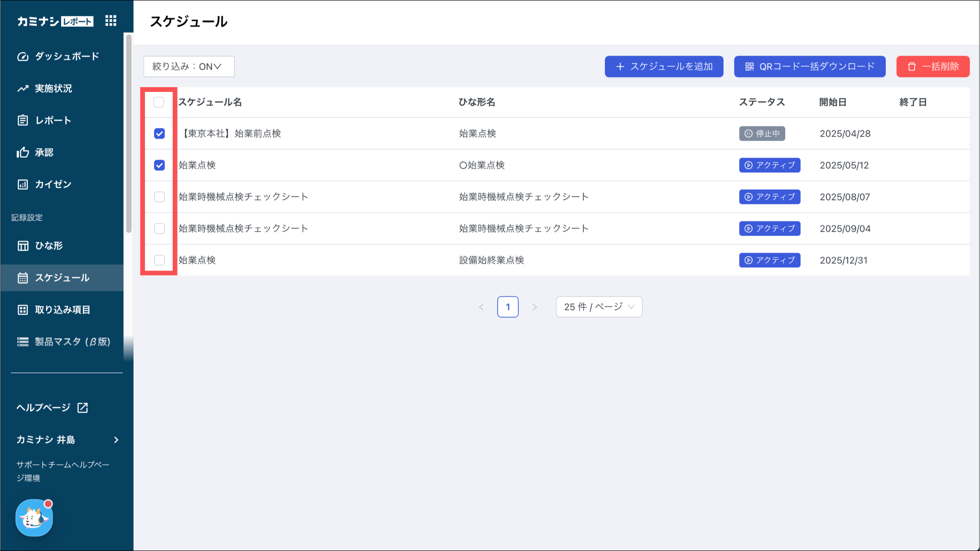Click the red 一括削除 button
The width and height of the screenshot is (980, 551).
(x=933, y=67)
